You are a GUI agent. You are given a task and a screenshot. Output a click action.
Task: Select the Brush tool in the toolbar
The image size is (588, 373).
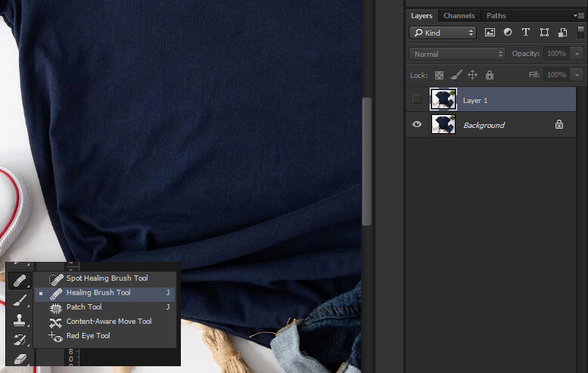point(20,300)
